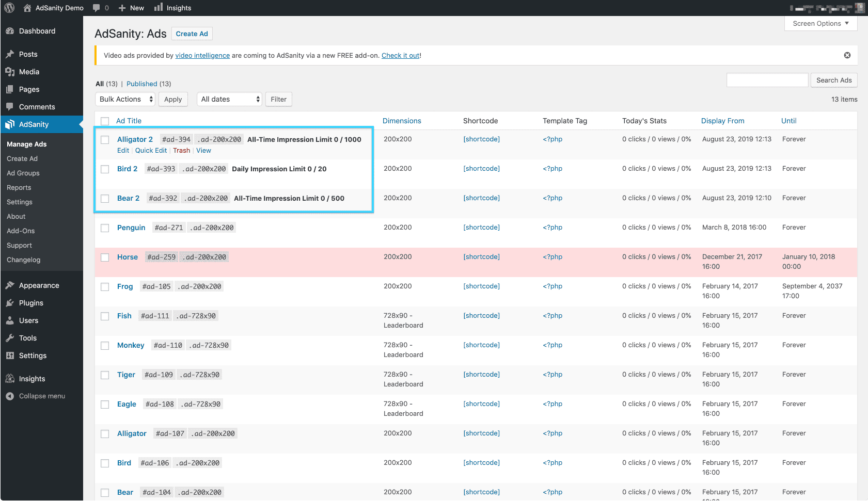This screenshot has height=501, width=868.
Task: Click View link for Alligator 2
Action: [x=203, y=151]
